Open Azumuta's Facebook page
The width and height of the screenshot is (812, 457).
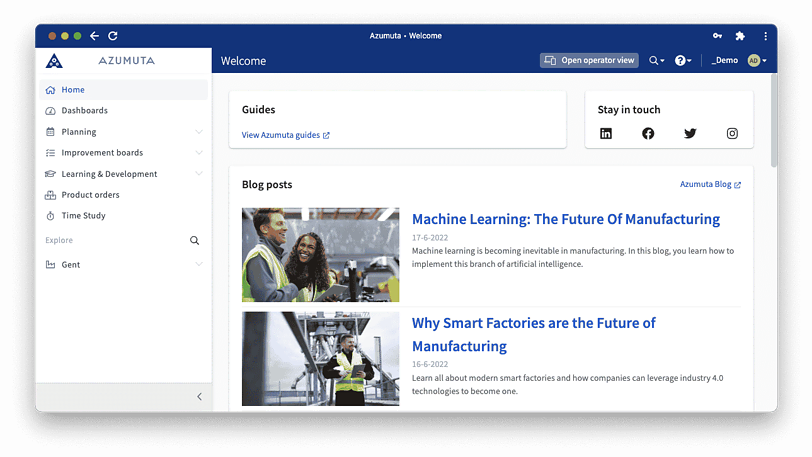tap(648, 134)
